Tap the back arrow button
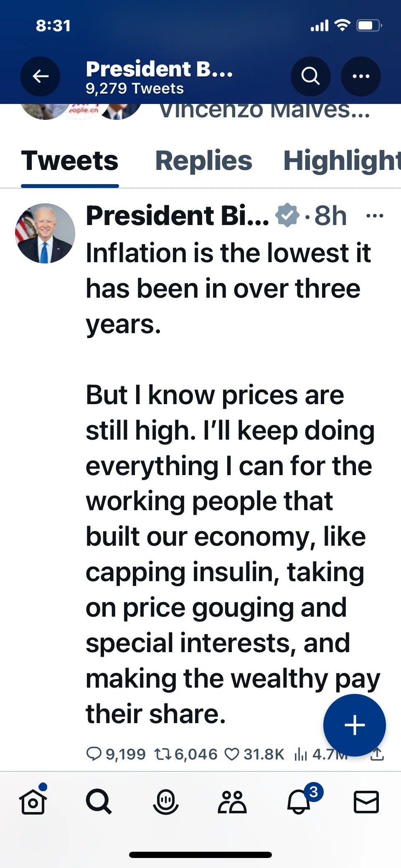The image size is (401, 868). [40, 76]
